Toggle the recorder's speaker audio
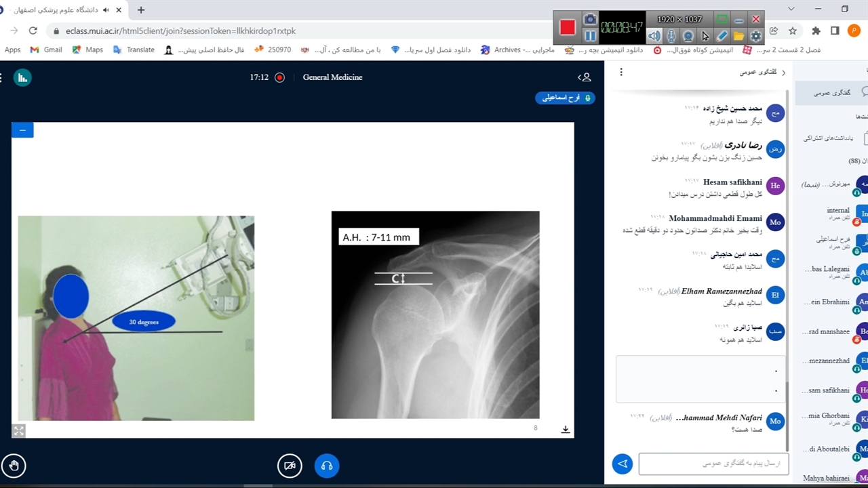Image resolution: width=868 pixels, height=488 pixels. (x=654, y=36)
